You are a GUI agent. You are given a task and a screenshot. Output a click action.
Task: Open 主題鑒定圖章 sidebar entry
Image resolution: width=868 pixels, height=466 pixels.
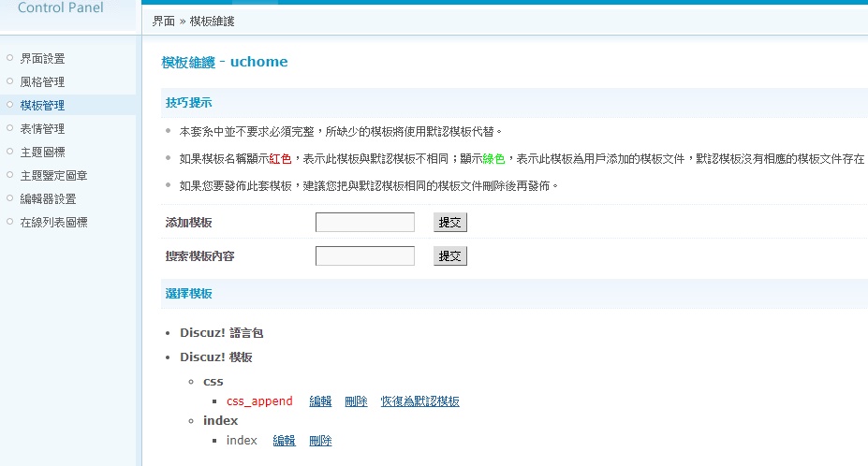click(x=54, y=176)
